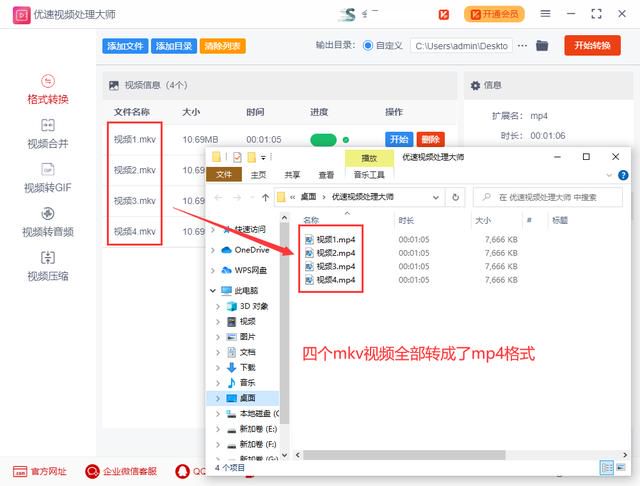640x486 pixels.
Task: Click the 开始转换 start conversion button
Action: point(592,45)
